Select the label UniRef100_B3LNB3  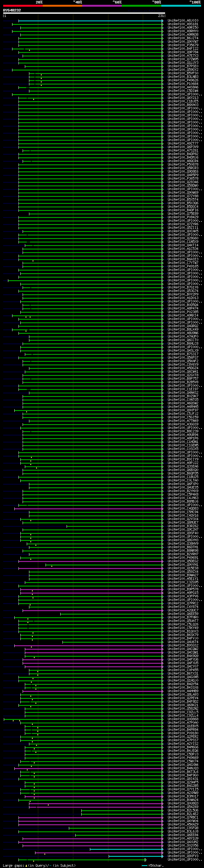click(x=183, y=77)
